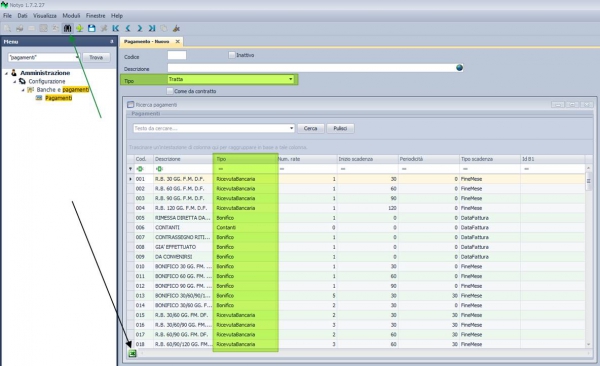Click the Periodicità filter equals icon
The image size is (600, 366).
coord(404,169)
